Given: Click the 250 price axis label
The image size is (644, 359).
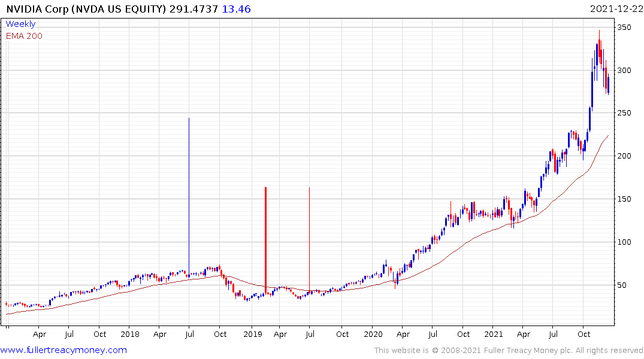Looking at the screenshot, I should tap(624, 113).
